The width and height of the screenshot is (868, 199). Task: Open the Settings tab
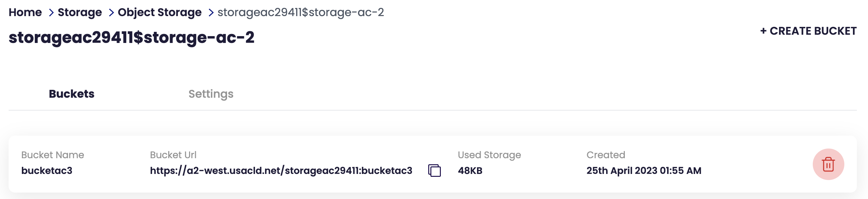pyautogui.click(x=211, y=94)
